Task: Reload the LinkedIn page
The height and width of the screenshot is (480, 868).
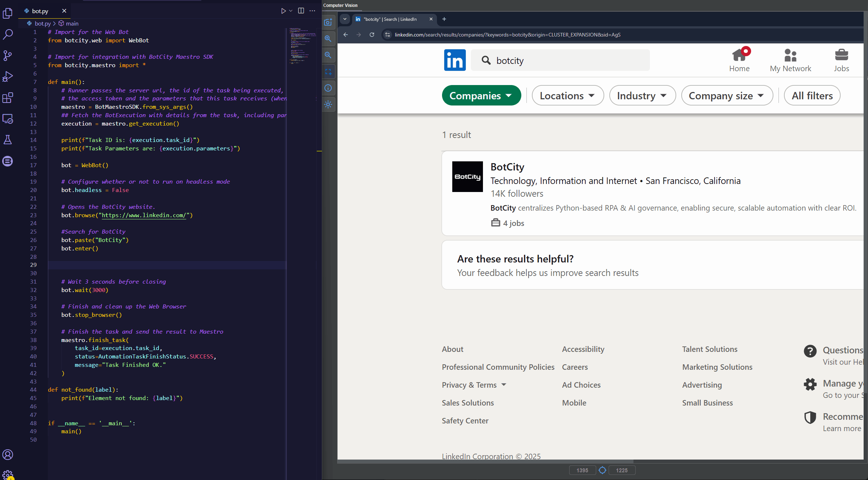Action: 372,35
